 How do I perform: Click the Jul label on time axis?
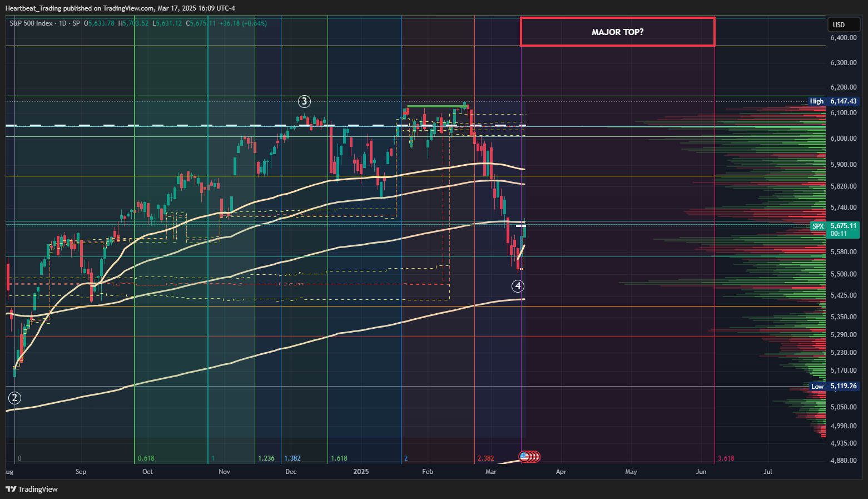pyautogui.click(x=768, y=472)
